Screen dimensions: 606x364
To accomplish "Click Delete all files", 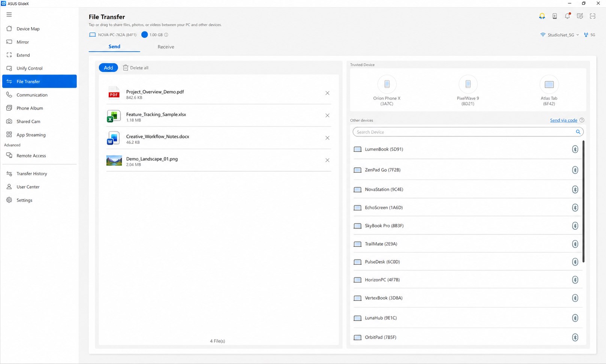I will tap(136, 68).
